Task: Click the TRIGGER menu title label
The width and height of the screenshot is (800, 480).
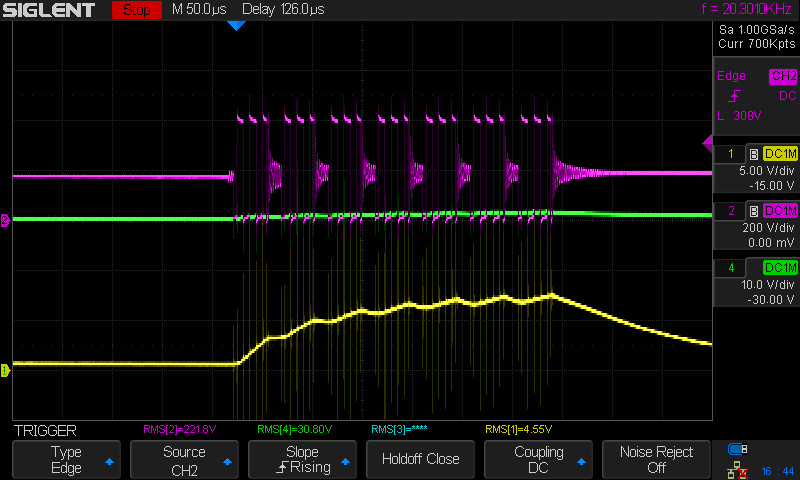Action: [x=45, y=431]
